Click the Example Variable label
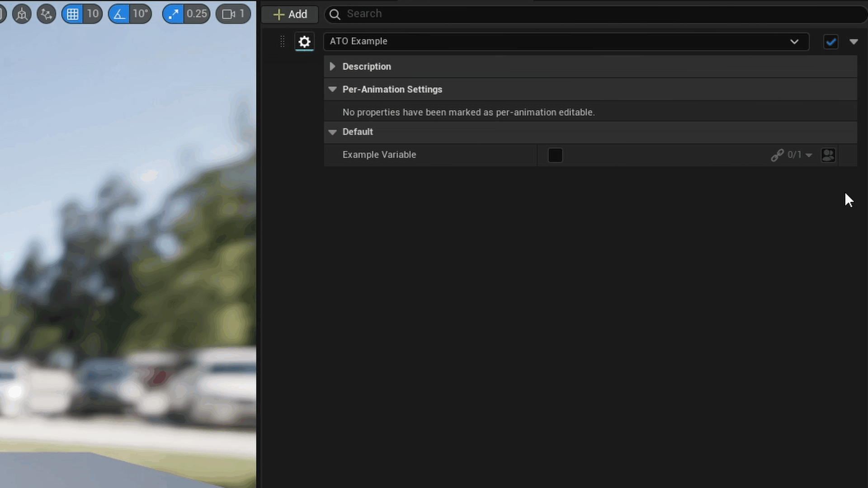This screenshot has width=868, height=488. tap(379, 155)
